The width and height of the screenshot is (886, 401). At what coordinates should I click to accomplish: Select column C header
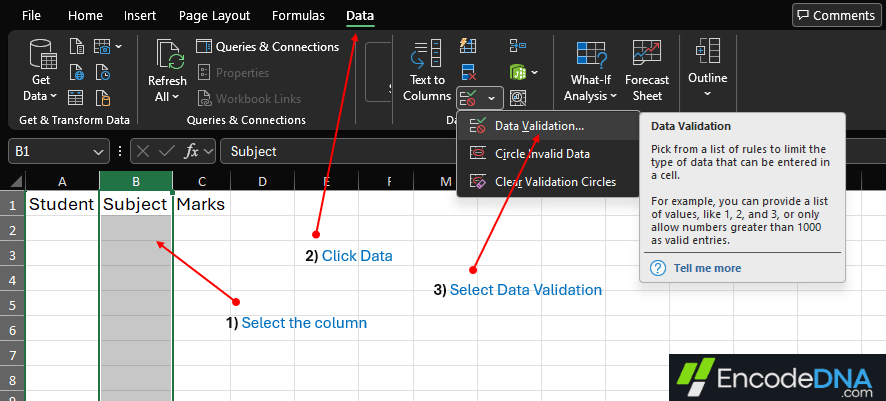tap(202, 181)
